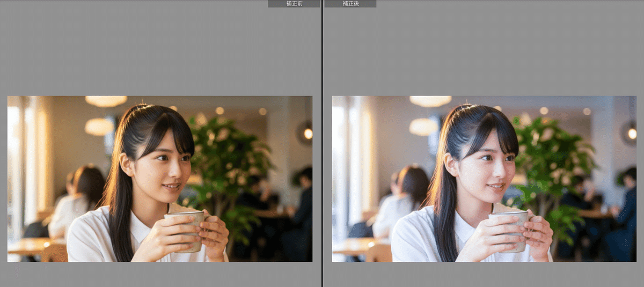
Task: Click the top pendant lamp in before image
Action: tap(106, 101)
